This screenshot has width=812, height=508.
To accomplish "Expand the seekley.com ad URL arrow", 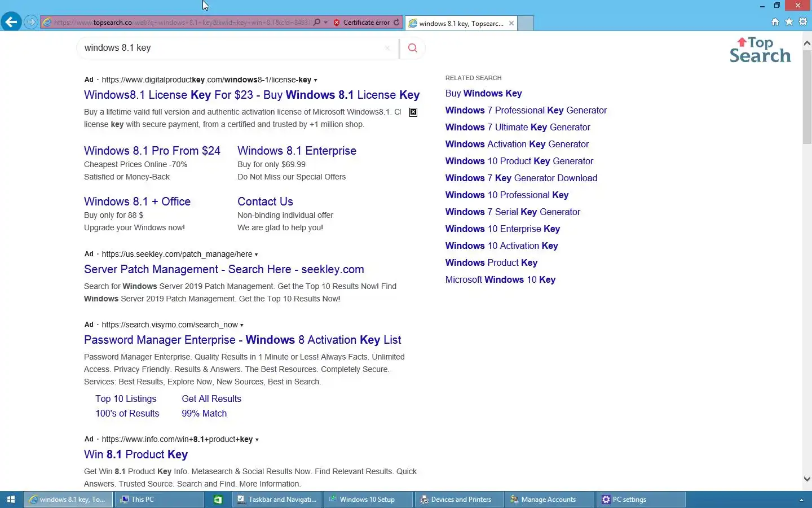I will [256, 255].
